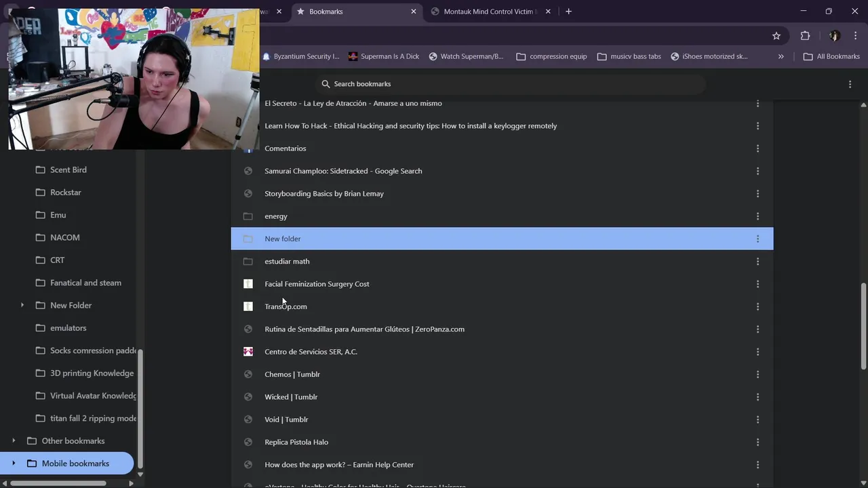
Task: Open iShoes motorized sk... bookmark
Action: pyautogui.click(x=709, y=56)
